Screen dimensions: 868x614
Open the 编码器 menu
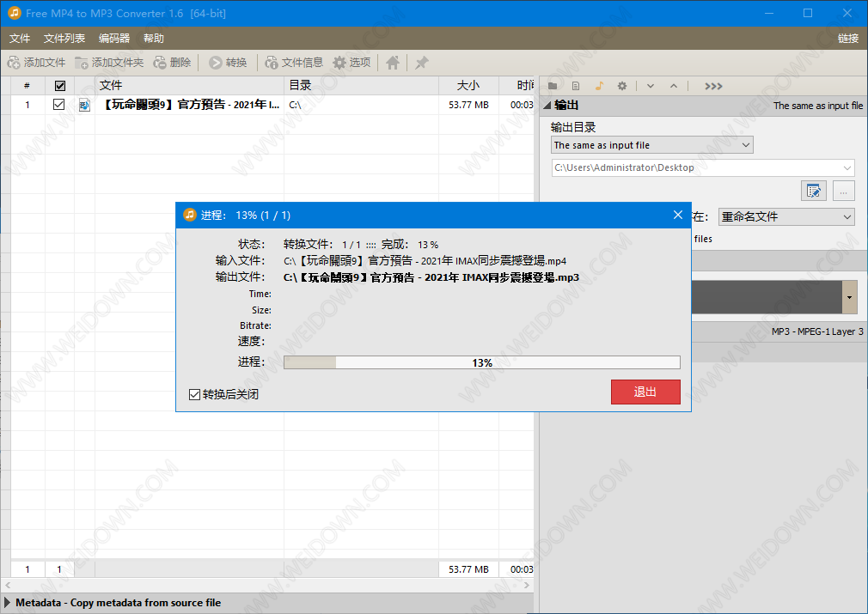click(114, 38)
